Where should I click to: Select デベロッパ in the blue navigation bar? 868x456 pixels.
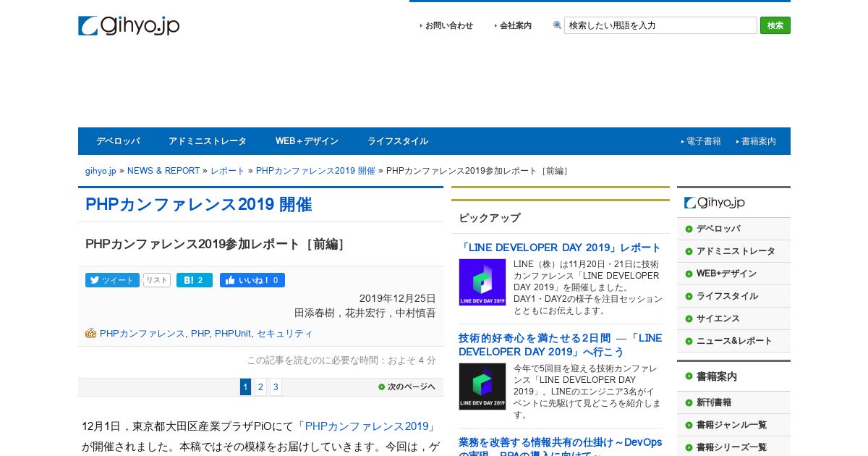point(118,141)
